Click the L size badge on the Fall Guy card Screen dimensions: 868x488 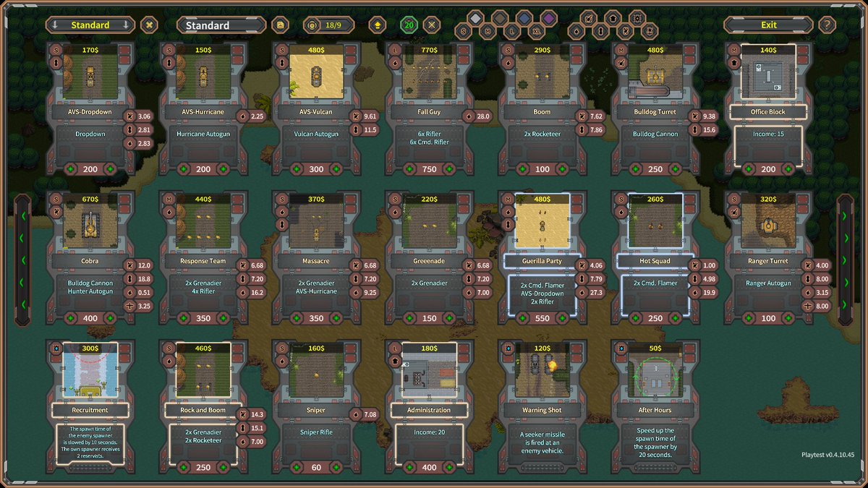(394, 51)
